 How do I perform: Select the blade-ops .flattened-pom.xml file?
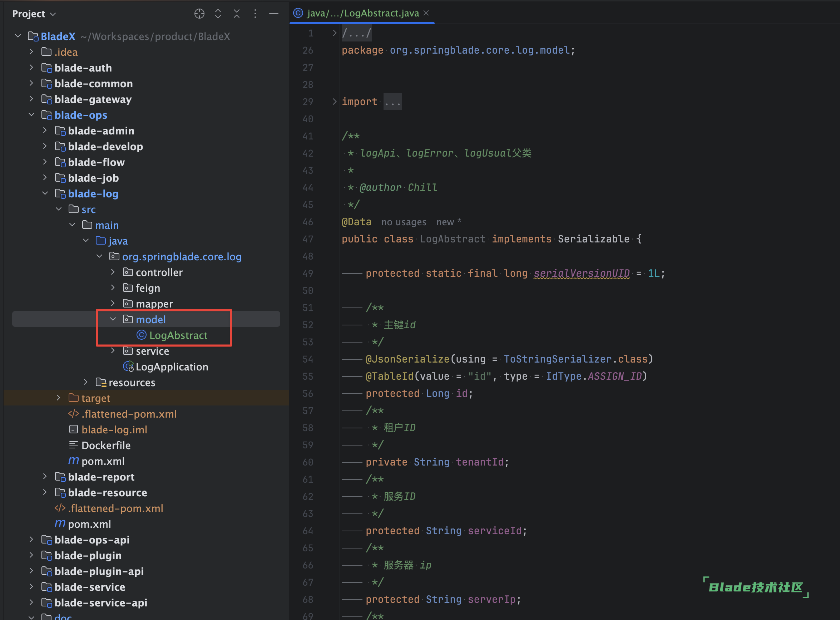tap(109, 508)
